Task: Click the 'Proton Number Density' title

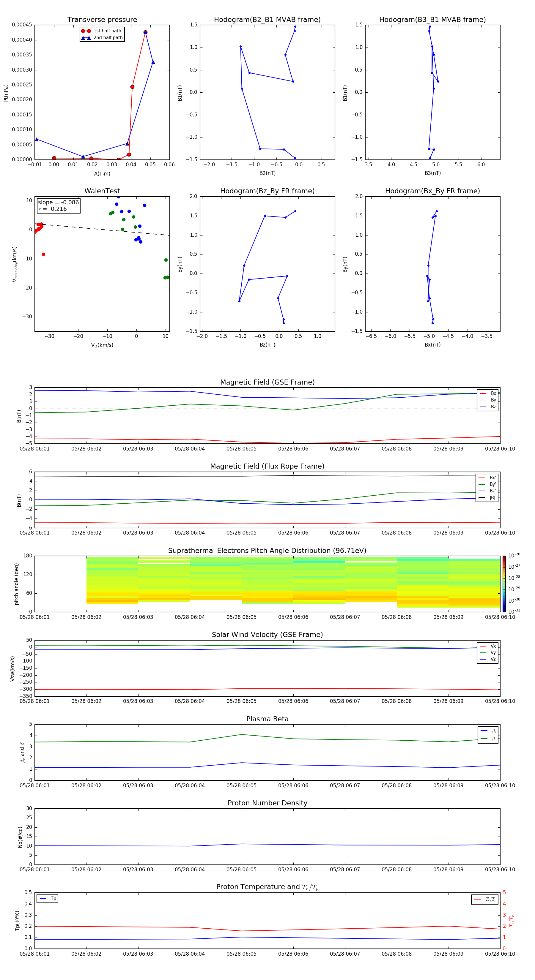Action: [267, 803]
